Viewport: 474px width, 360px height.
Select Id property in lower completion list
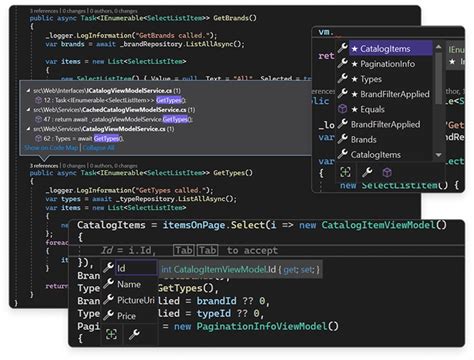tap(136, 268)
